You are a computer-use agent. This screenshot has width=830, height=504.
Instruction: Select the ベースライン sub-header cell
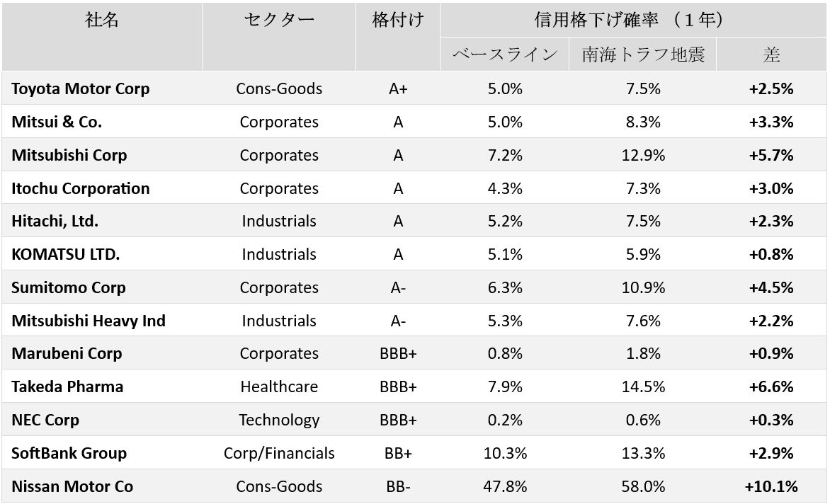coord(505,55)
